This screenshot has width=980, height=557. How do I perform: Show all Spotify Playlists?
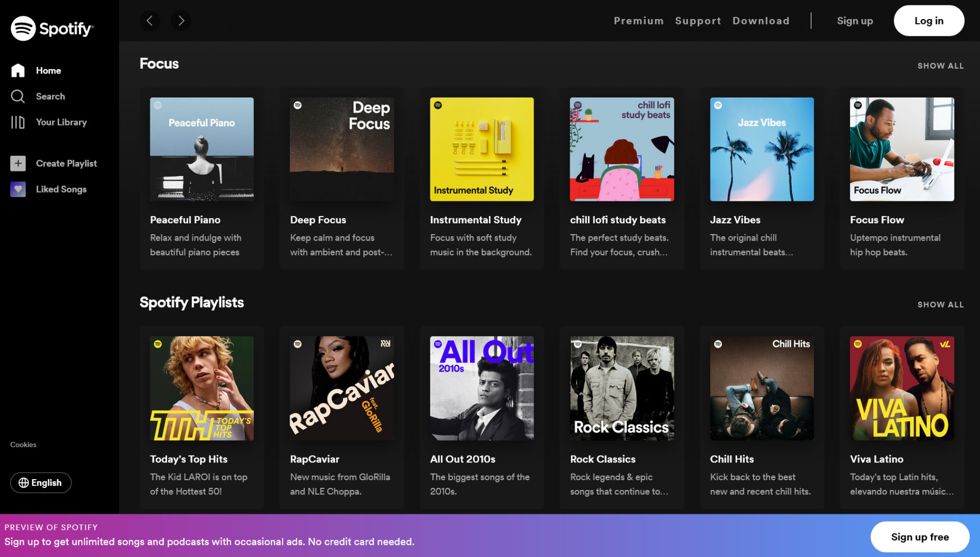(x=940, y=305)
